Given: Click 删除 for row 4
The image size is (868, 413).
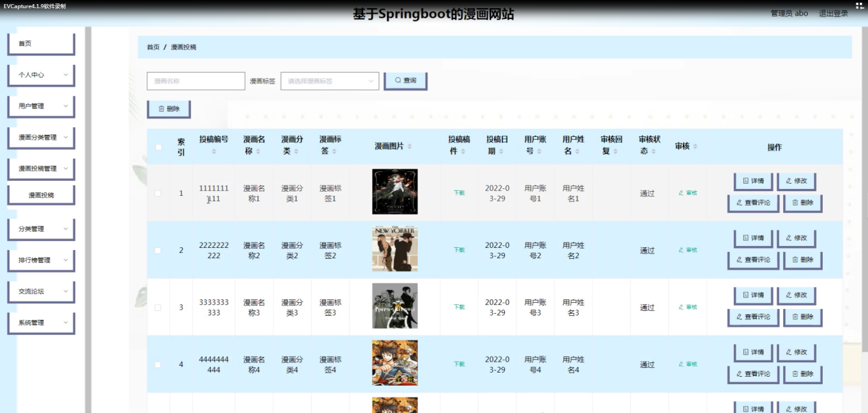Looking at the screenshot, I should [802, 375].
